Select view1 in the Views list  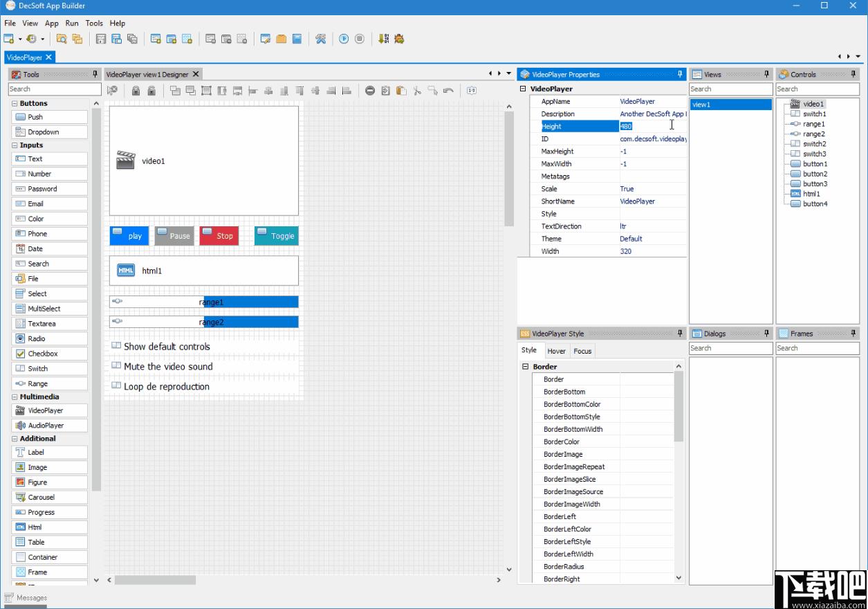(x=731, y=104)
